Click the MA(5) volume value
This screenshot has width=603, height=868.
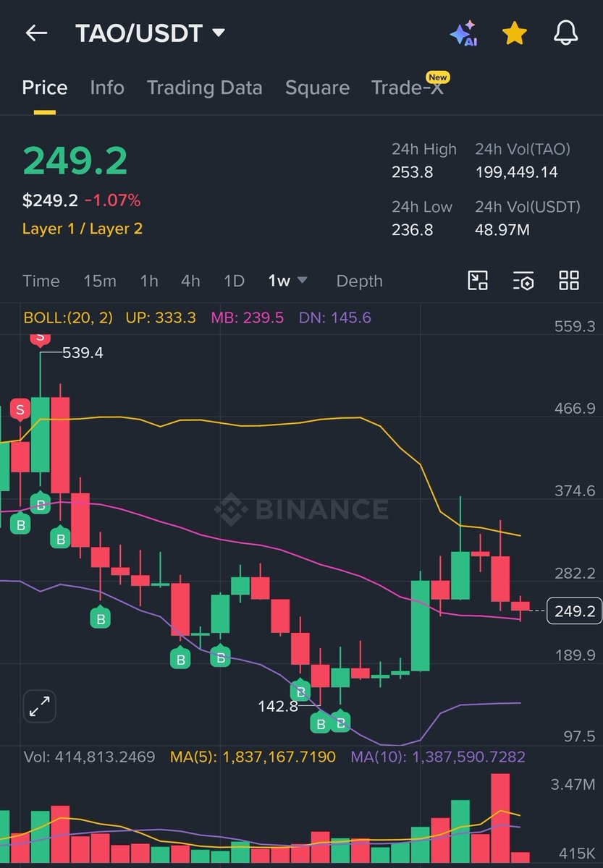253,757
